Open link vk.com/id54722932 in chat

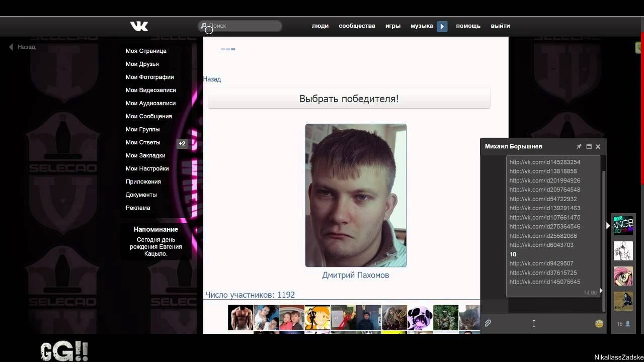pos(543,199)
